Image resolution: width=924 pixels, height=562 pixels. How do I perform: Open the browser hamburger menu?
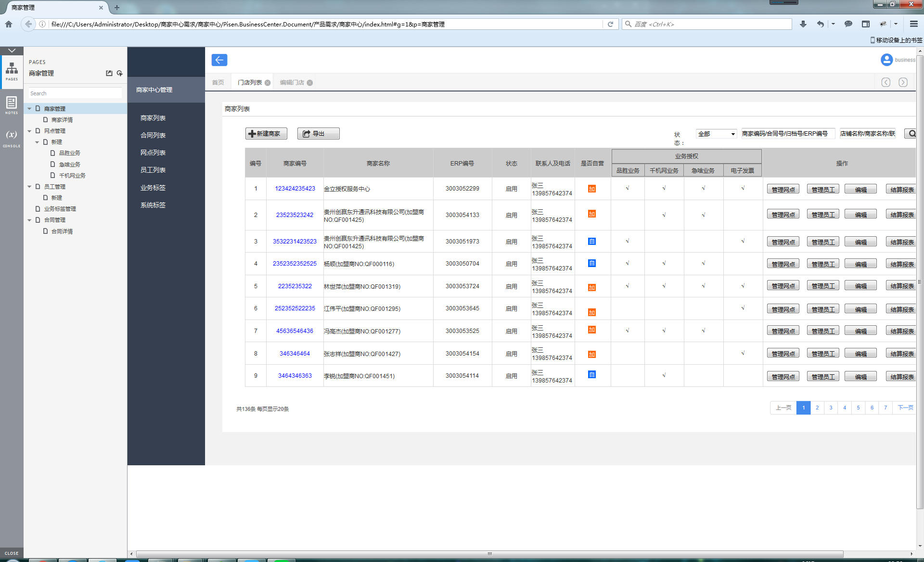[x=913, y=24]
